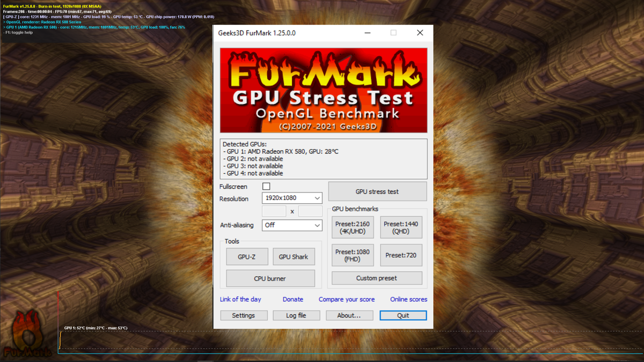Open the Settings dialog
This screenshot has height=362, width=644.
243,315
